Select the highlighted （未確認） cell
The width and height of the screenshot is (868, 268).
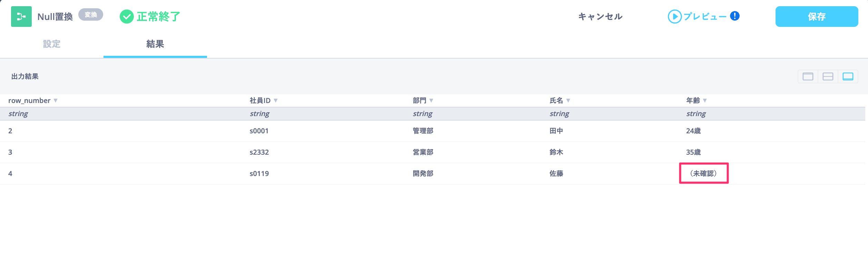tap(704, 173)
